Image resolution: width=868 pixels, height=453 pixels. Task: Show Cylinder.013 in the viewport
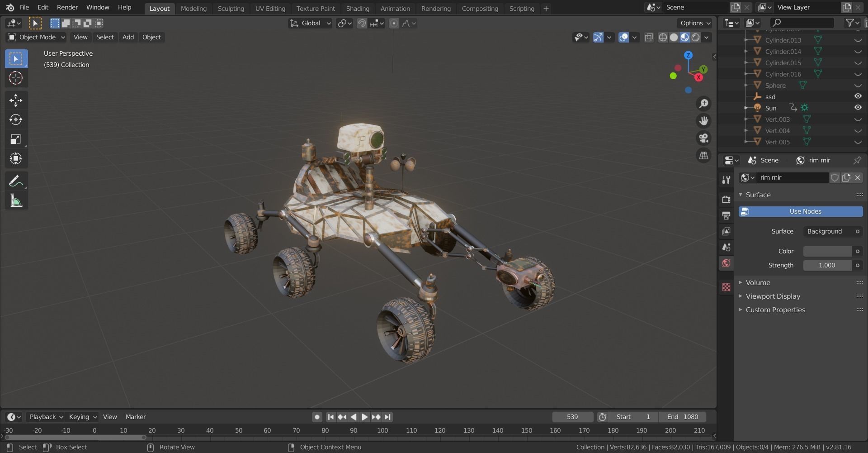point(858,40)
